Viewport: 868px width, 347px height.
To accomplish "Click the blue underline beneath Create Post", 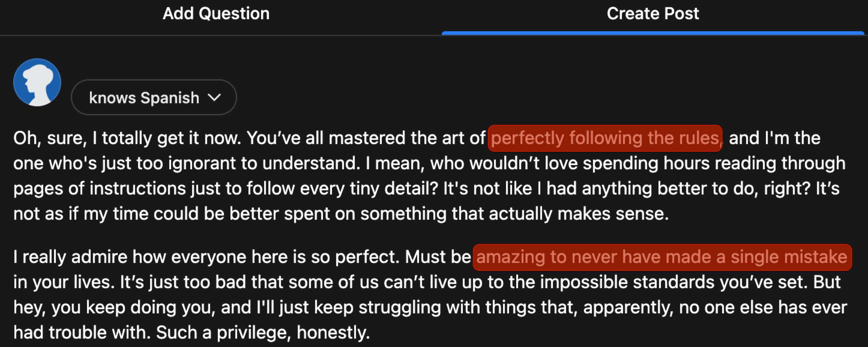I will point(653,33).
